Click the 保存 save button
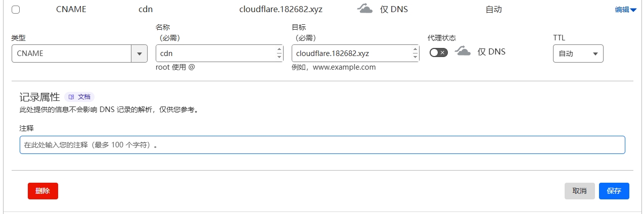The height and width of the screenshot is (214, 644). [x=614, y=191]
